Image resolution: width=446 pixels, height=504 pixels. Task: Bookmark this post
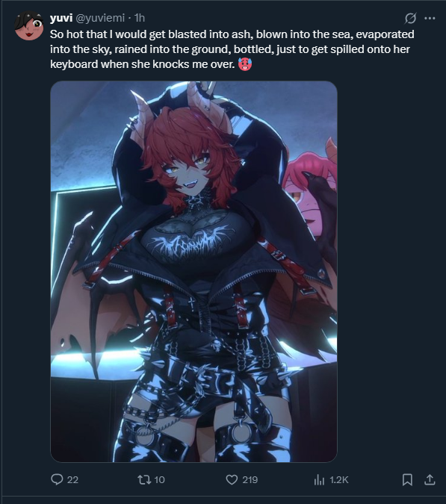click(407, 480)
